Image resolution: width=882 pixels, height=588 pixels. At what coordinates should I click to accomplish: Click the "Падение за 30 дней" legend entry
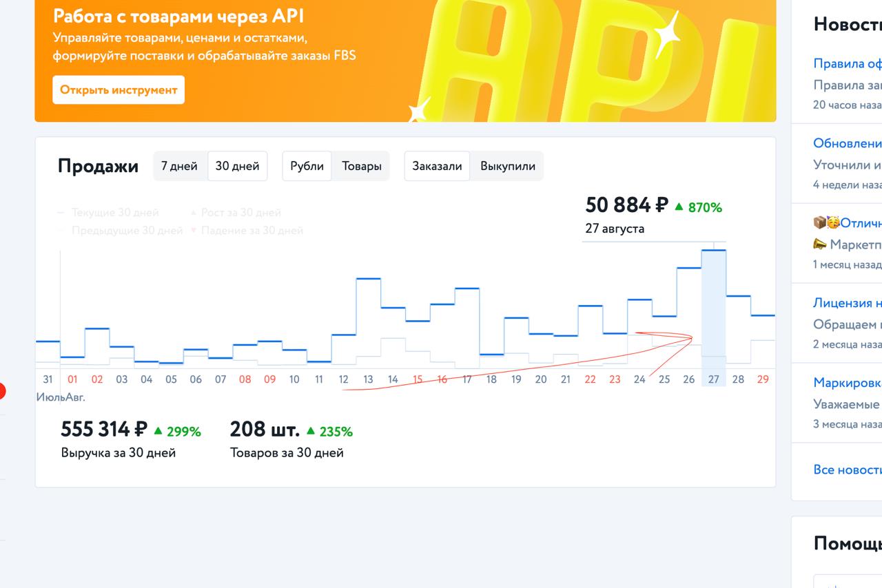click(x=247, y=231)
